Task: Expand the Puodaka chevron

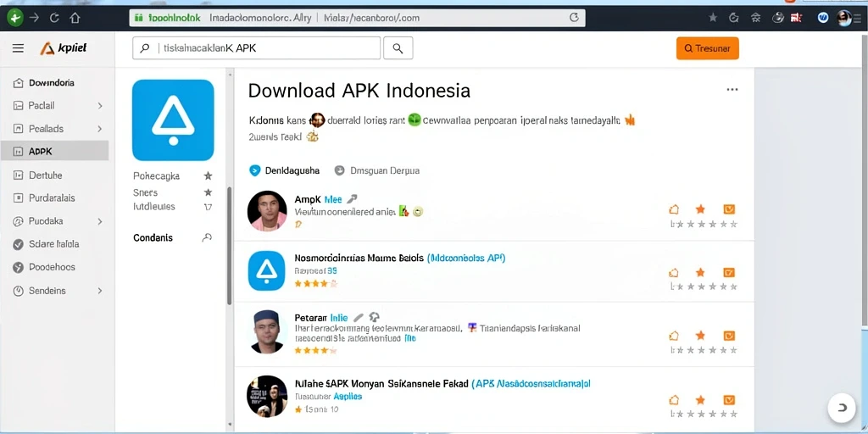Action: (x=100, y=221)
